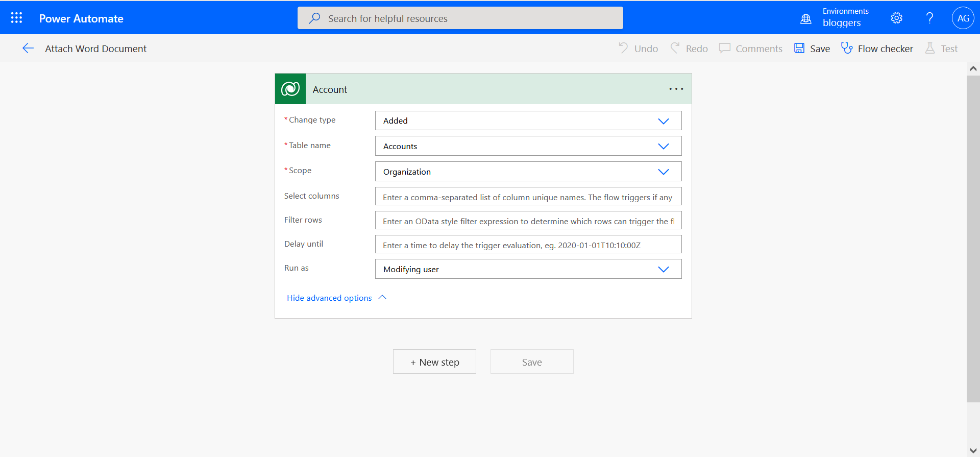Click the Delay until input field
The width and height of the screenshot is (980, 457).
point(528,245)
